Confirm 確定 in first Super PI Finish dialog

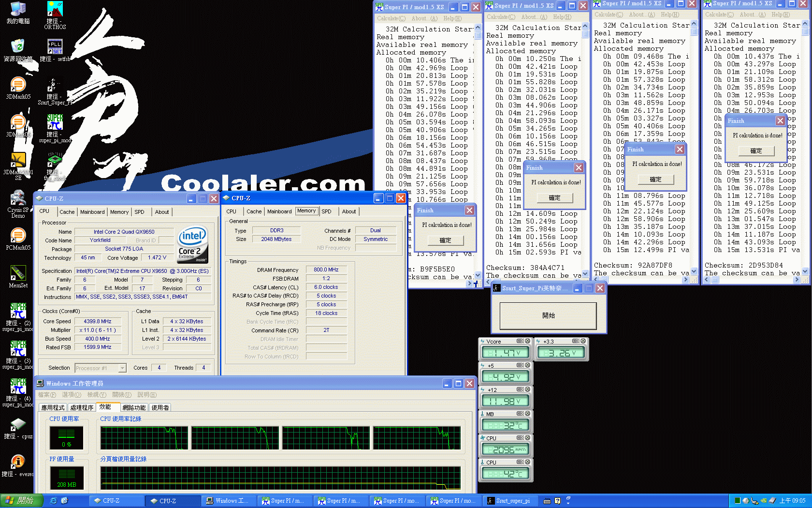coord(445,240)
